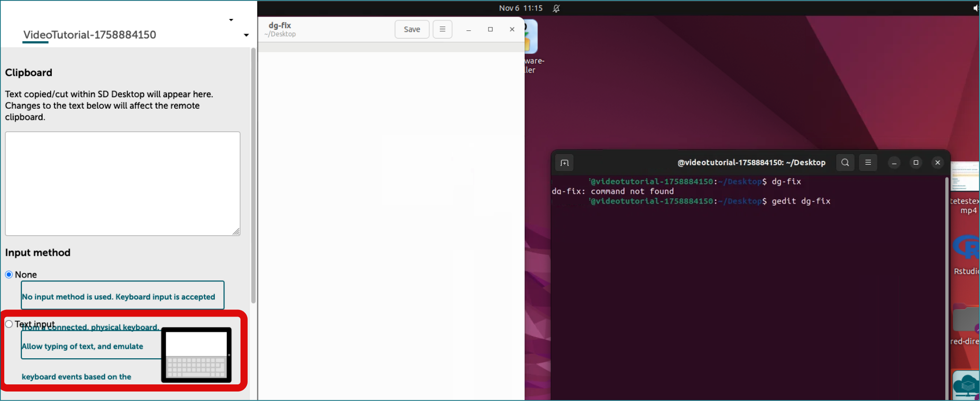
Task: Click the terminal title '@videotutorial-1758884150: ~/Desktop'
Action: 751,162
